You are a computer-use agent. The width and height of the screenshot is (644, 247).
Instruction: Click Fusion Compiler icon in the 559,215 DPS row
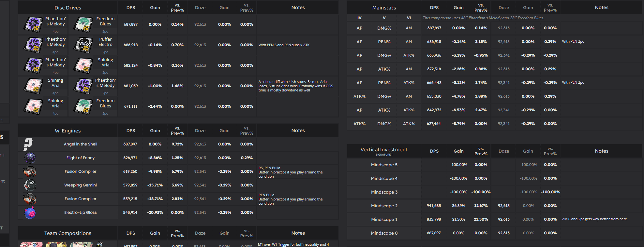pyautogui.click(x=30, y=199)
